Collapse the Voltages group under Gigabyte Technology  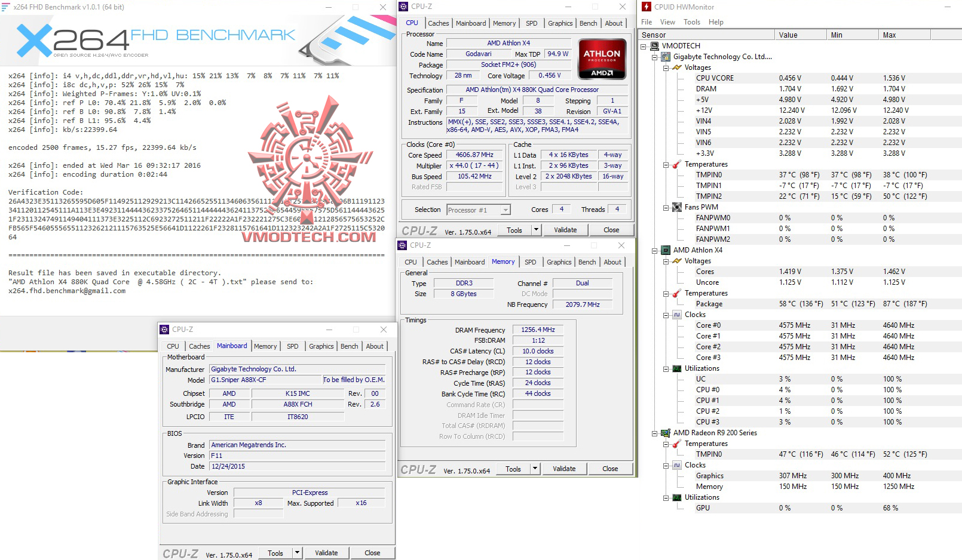coord(666,68)
